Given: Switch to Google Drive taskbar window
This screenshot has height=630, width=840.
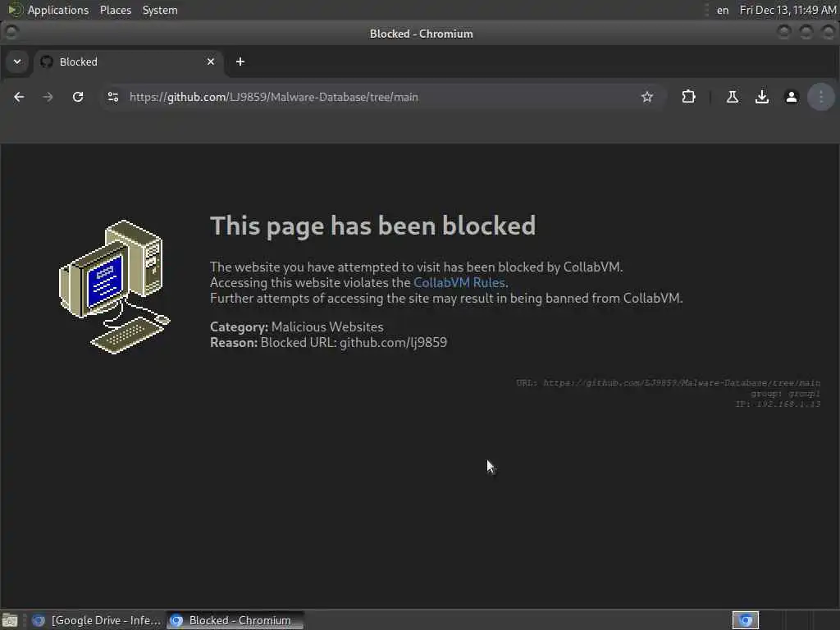Looking at the screenshot, I should pyautogui.click(x=97, y=620).
